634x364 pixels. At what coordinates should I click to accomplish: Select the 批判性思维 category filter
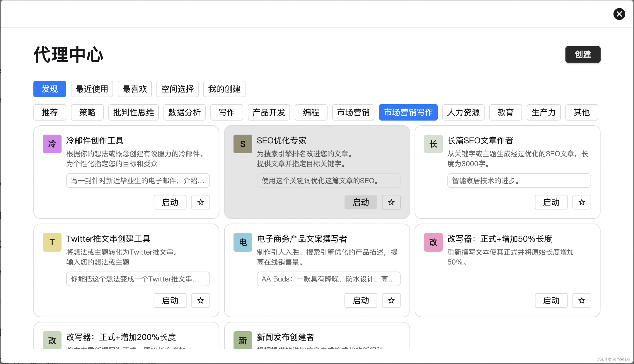(x=134, y=112)
